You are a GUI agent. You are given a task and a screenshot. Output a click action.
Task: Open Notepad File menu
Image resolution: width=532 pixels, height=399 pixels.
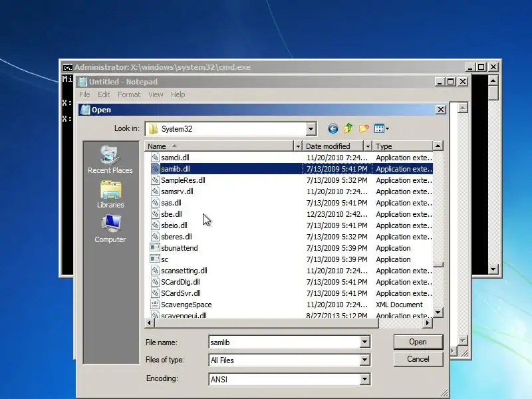(x=84, y=94)
